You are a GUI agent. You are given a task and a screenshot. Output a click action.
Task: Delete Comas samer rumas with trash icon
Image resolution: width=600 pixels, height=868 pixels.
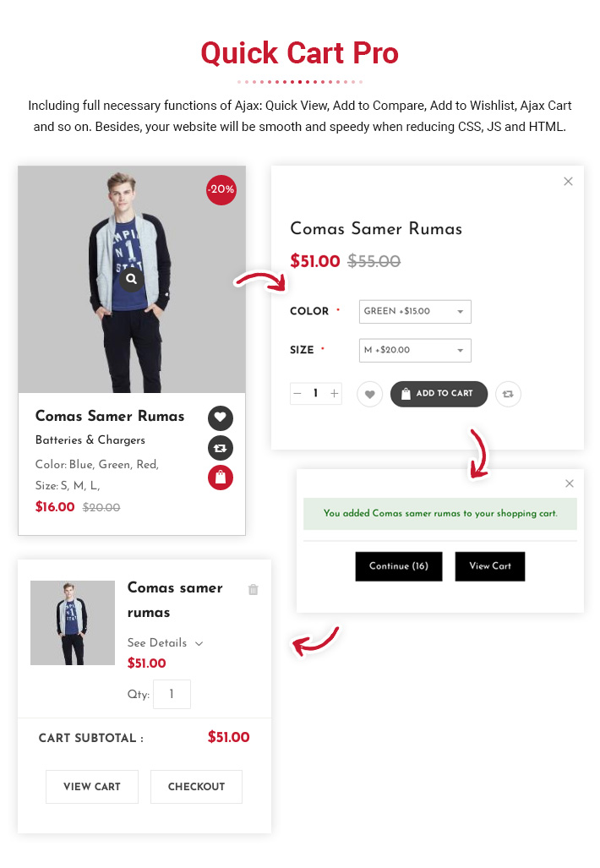pyautogui.click(x=254, y=589)
